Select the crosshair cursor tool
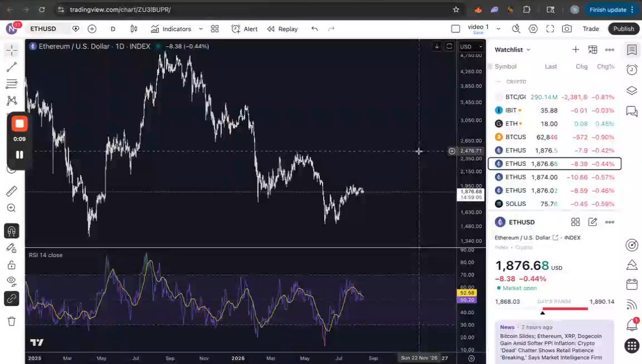Screen dimensions: 642x364 tap(12, 50)
